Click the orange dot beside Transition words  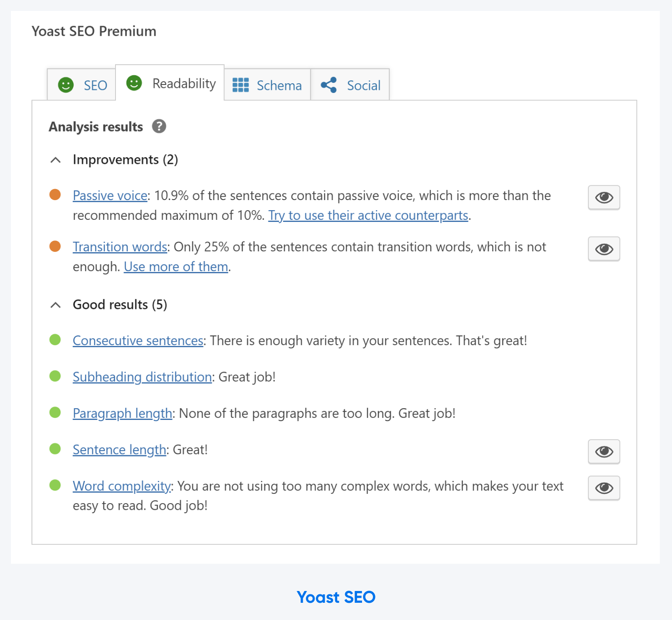point(55,246)
